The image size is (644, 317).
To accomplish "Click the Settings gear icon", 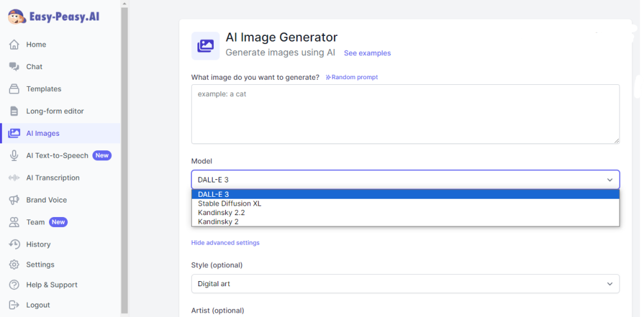I will 14,265.
